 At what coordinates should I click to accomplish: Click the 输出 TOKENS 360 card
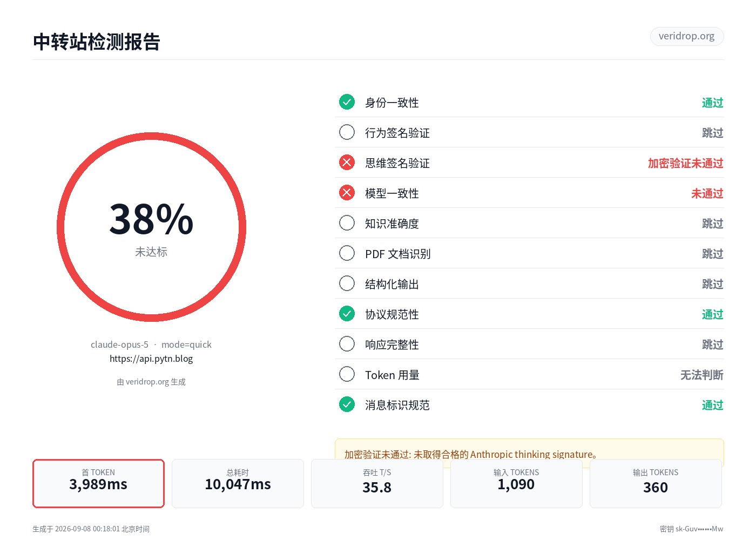click(x=656, y=483)
